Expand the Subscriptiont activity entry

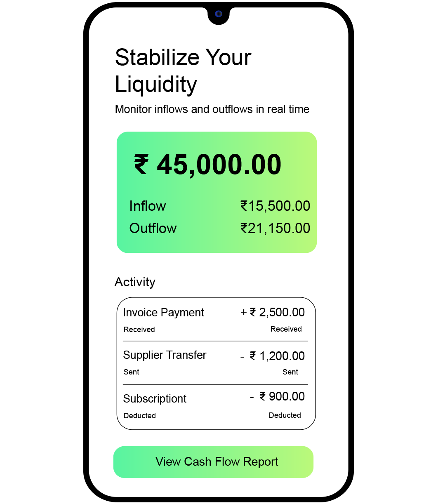[155, 398]
